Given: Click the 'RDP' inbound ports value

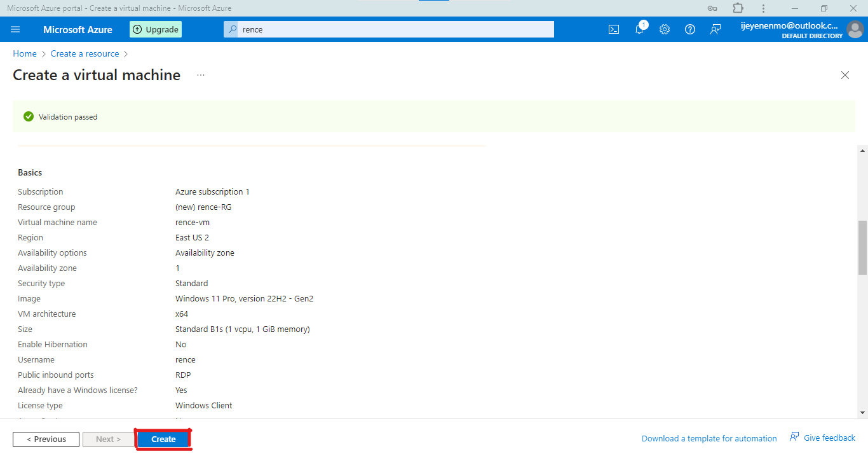Looking at the screenshot, I should pyautogui.click(x=183, y=375).
